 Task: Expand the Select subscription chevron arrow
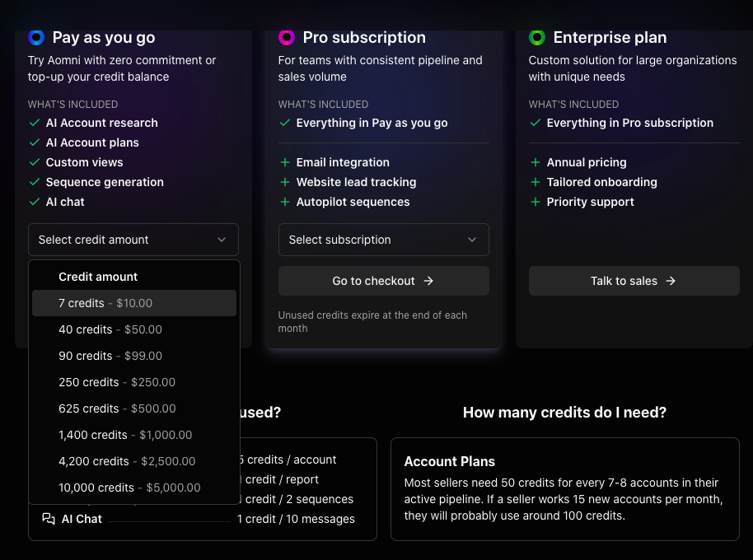[x=472, y=240]
